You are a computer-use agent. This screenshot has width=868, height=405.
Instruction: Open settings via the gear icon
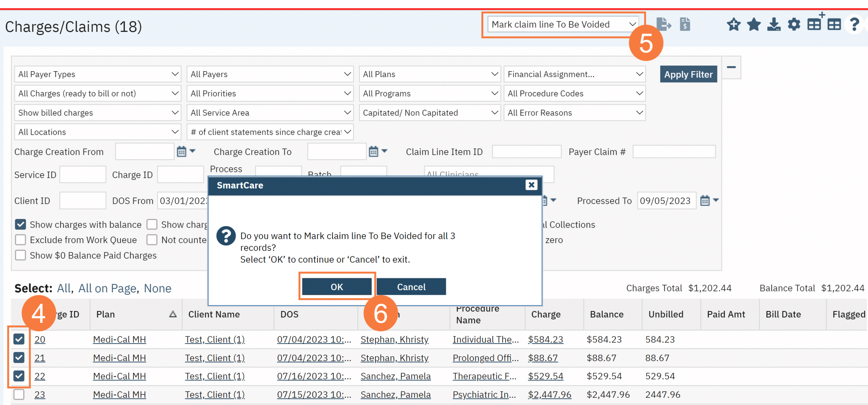[x=794, y=25]
